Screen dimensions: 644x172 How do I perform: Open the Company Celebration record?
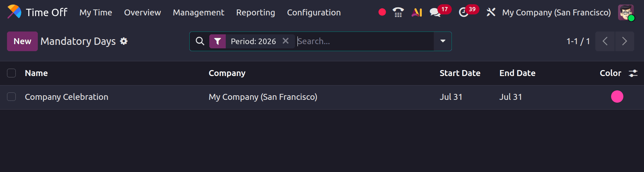tap(66, 97)
